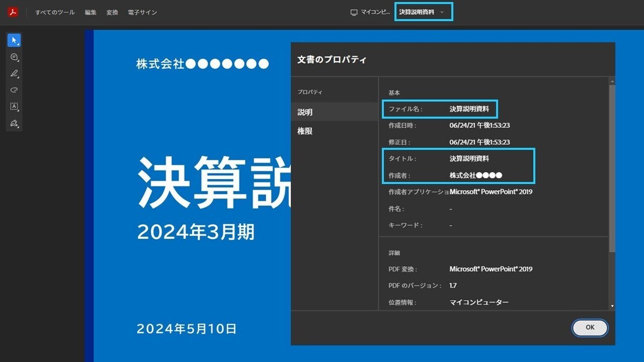Click the プロパティ sidebar heading

coord(310,92)
